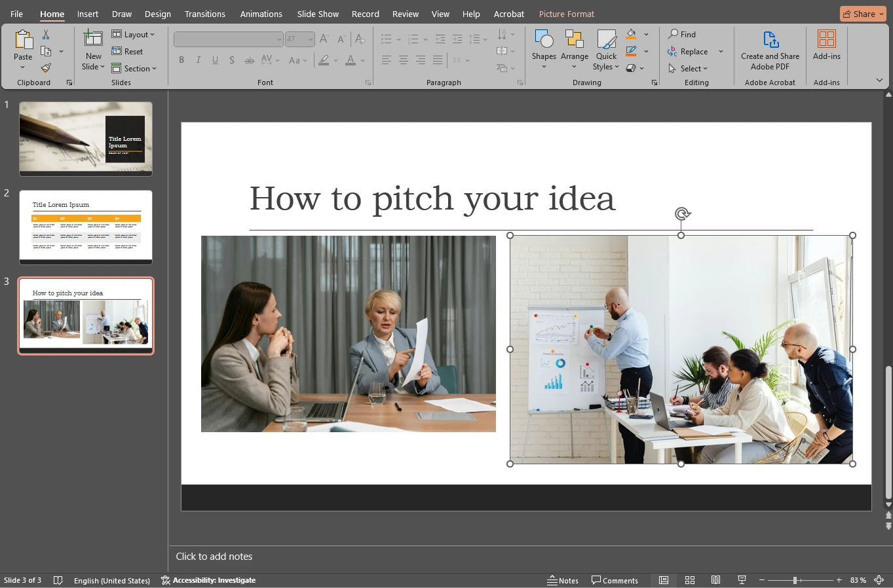This screenshot has height=588, width=893.
Task: Open the Add-ins button
Action: 827,45
